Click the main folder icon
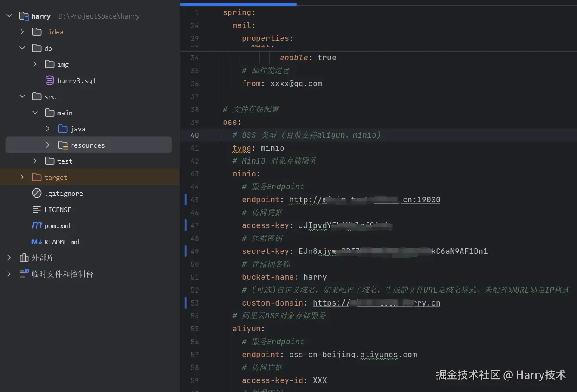 pos(50,113)
